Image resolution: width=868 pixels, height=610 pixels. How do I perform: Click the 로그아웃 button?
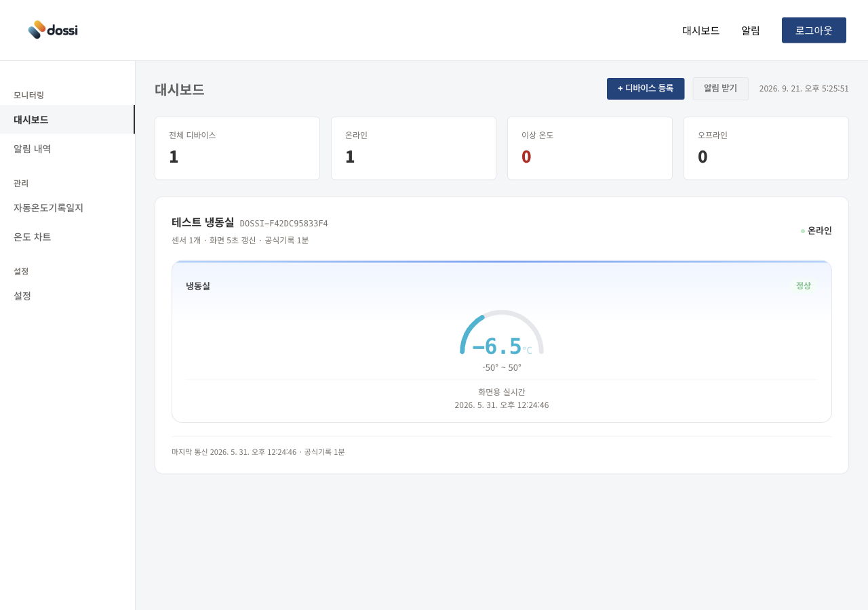click(x=814, y=30)
